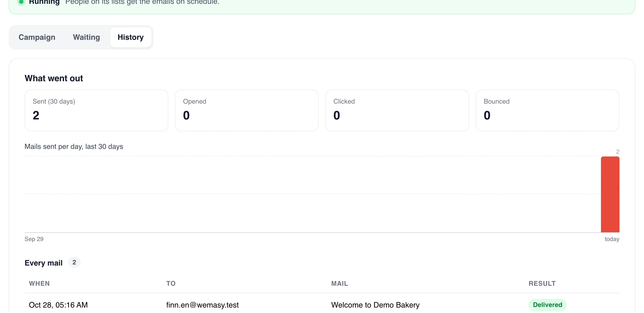The width and height of the screenshot is (644, 313).
Task: Click the RESULT column header
Action: (x=542, y=284)
